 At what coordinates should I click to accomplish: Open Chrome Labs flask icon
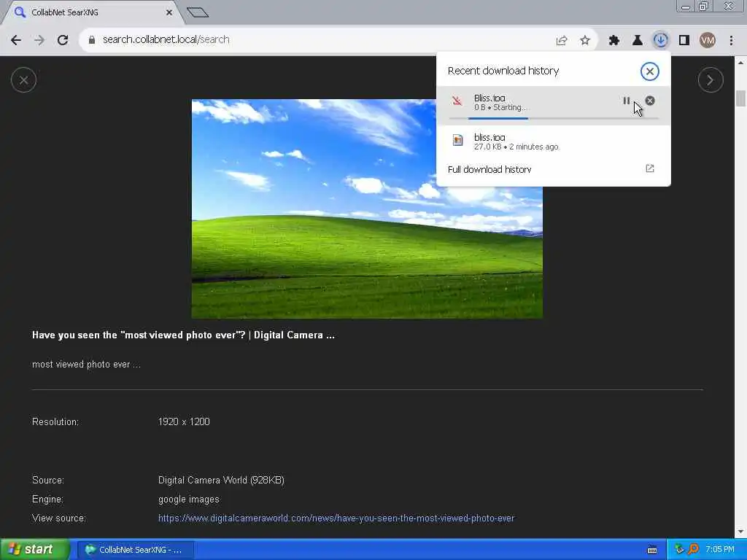pos(638,41)
